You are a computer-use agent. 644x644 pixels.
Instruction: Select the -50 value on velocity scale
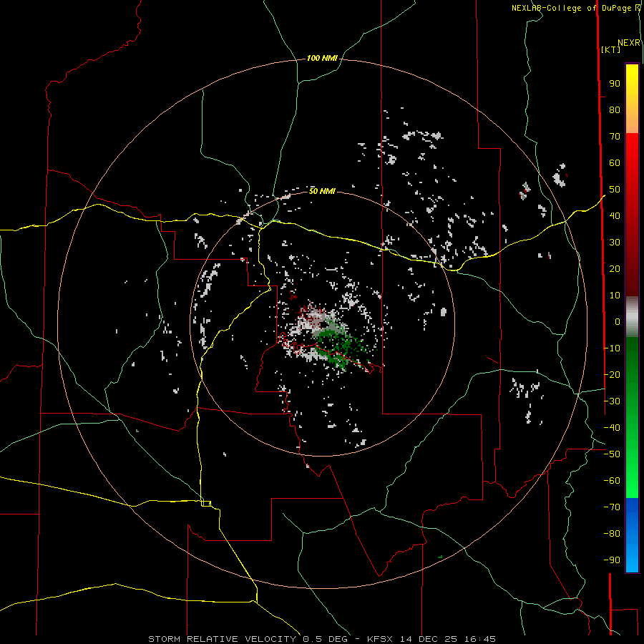click(612, 454)
